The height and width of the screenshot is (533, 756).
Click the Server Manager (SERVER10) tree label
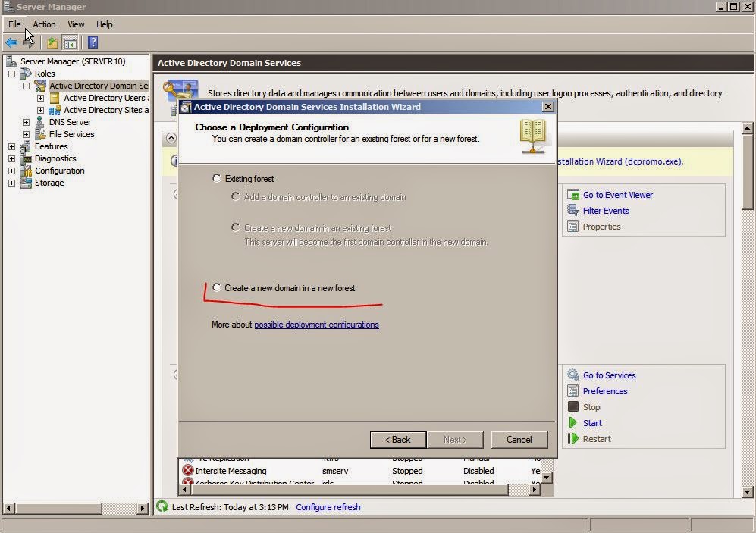click(73, 61)
